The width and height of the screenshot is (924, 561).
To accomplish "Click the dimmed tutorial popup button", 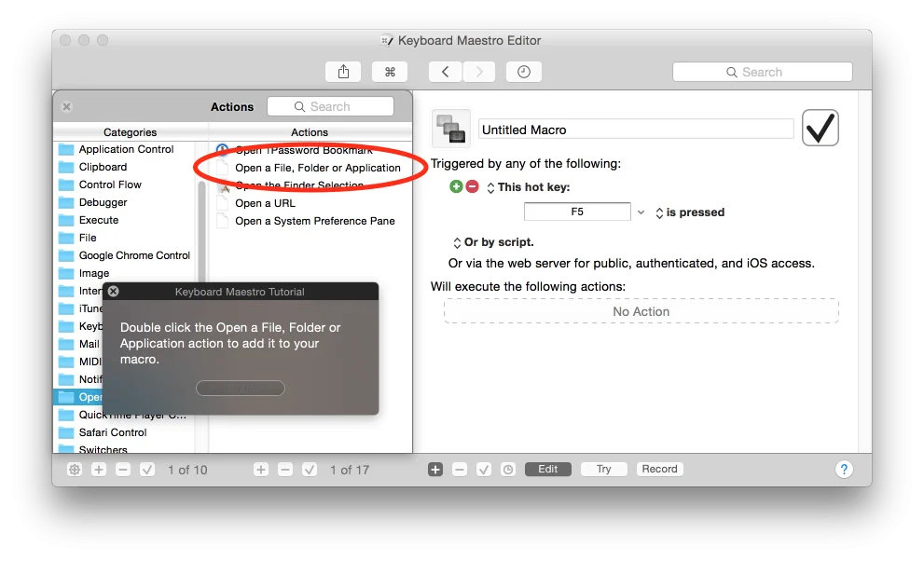I will pyautogui.click(x=241, y=388).
